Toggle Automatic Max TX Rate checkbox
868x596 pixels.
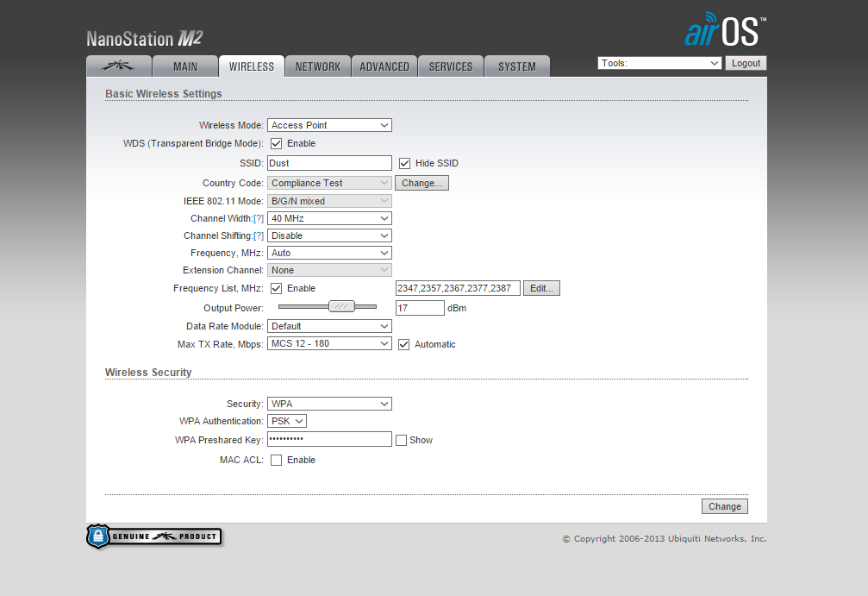click(404, 344)
